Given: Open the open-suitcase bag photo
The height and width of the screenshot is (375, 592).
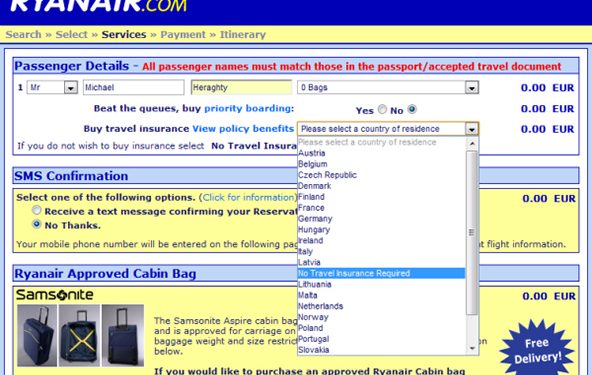Looking at the screenshot, I should pyautogui.click(x=80, y=335).
